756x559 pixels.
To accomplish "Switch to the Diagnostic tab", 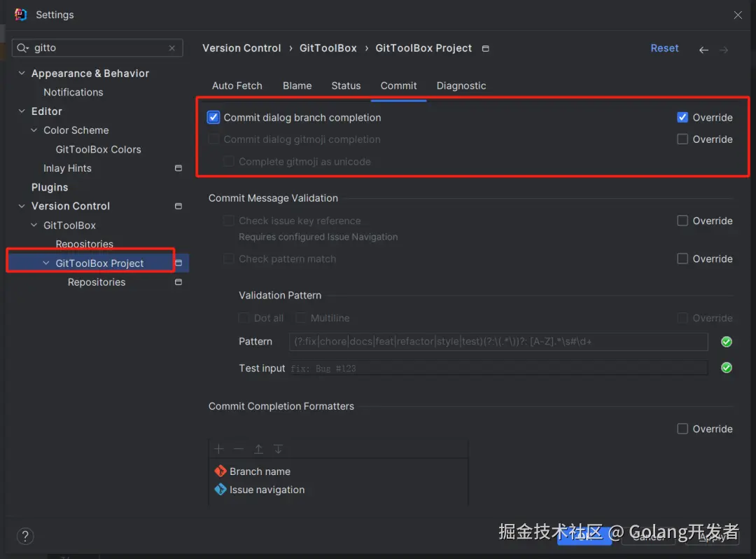I will 461,86.
